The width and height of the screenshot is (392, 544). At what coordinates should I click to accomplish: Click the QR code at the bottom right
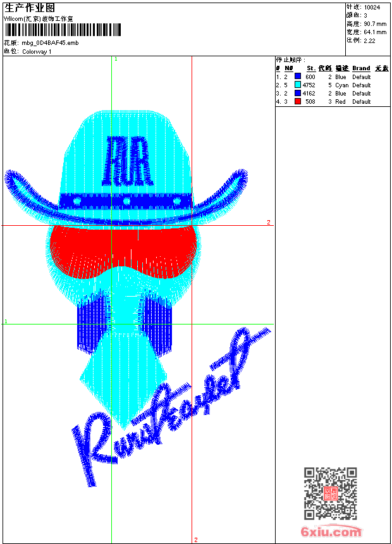[x=331, y=493]
